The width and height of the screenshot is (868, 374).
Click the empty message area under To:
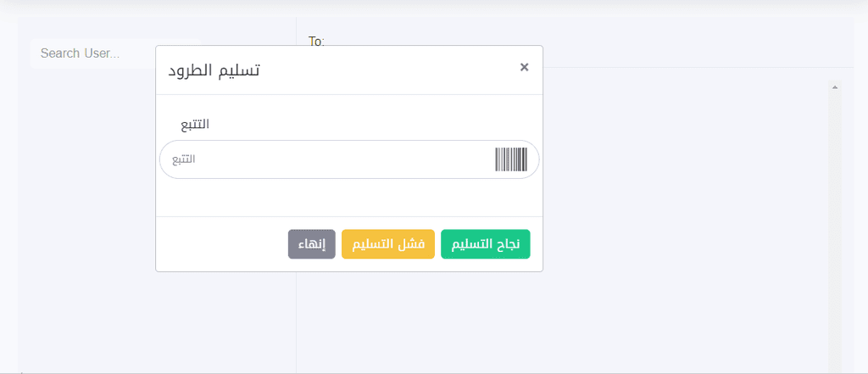tap(687, 221)
